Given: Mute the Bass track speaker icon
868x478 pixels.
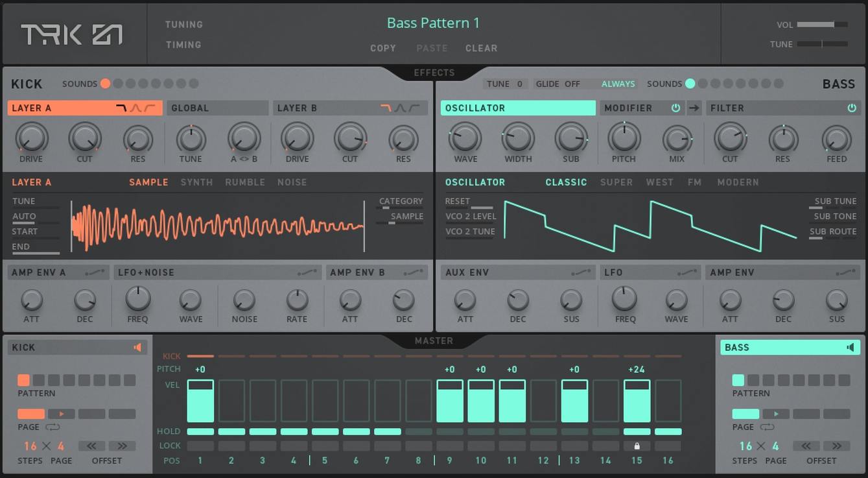Looking at the screenshot, I should [850, 348].
